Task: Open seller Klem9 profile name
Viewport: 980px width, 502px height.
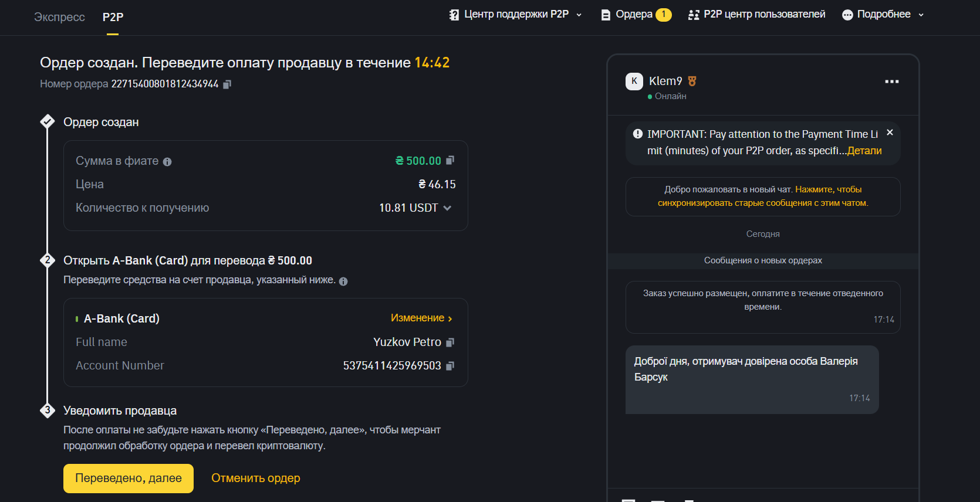Action: click(665, 81)
